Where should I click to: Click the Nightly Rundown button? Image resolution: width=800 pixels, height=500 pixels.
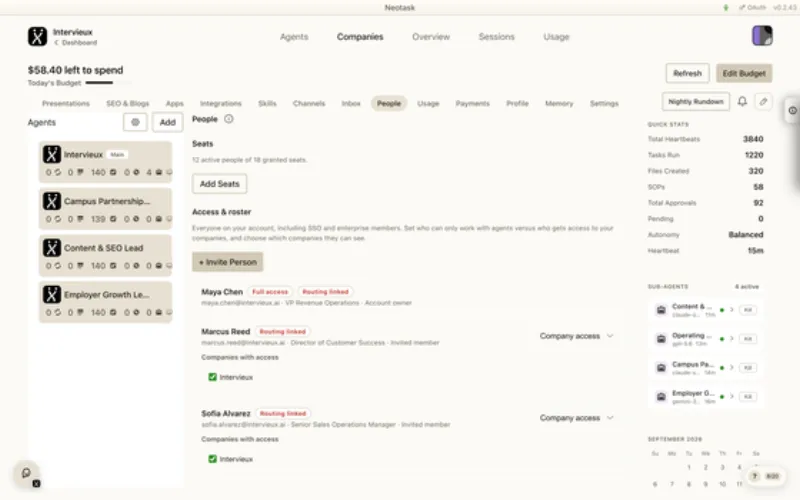(x=696, y=102)
